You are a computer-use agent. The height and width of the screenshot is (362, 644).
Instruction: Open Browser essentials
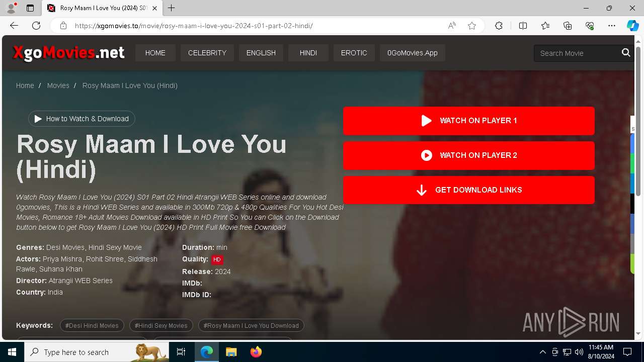click(x=590, y=26)
